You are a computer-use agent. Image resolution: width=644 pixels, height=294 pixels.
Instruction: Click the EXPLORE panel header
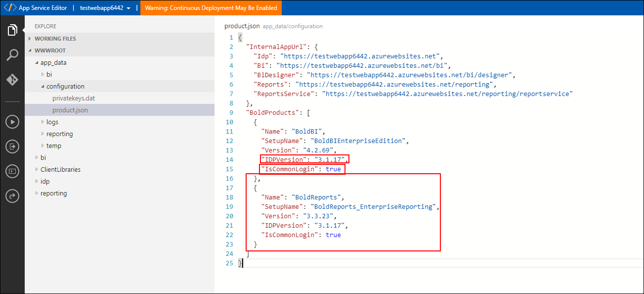click(45, 26)
